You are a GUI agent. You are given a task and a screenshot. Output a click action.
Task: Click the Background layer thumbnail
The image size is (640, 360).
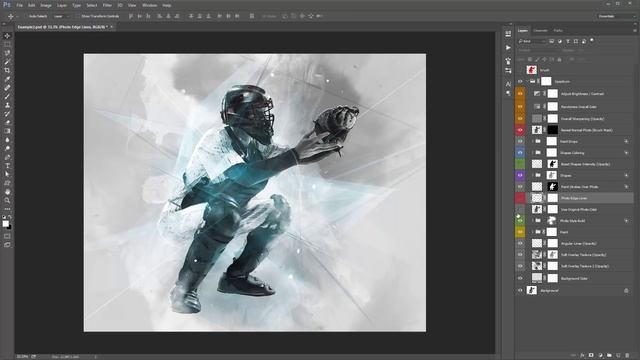click(x=531, y=290)
